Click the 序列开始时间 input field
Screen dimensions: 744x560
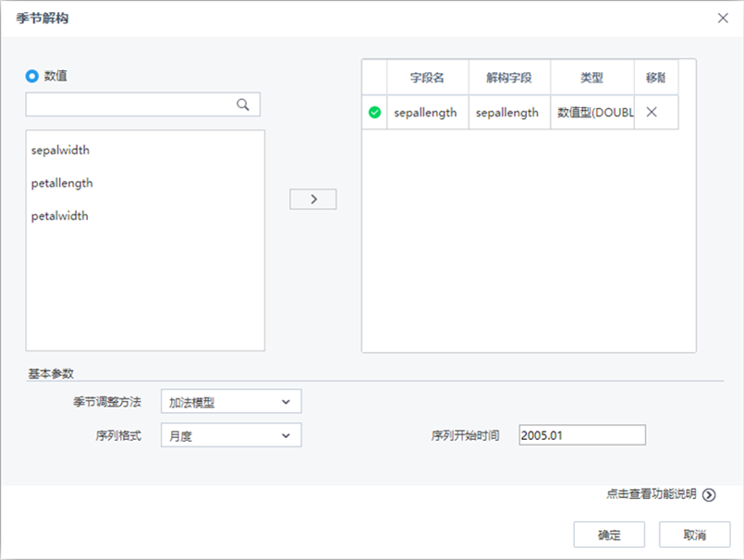coord(581,434)
